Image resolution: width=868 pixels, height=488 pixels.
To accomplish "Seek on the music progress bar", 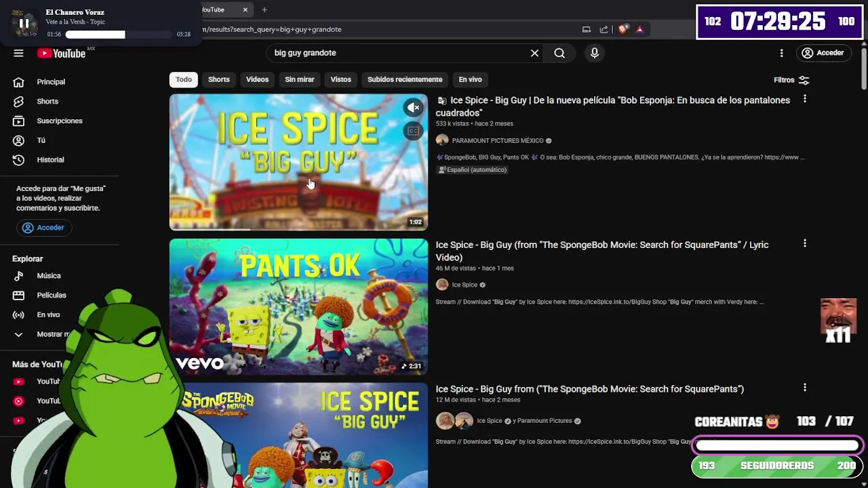I will (119, 34).
